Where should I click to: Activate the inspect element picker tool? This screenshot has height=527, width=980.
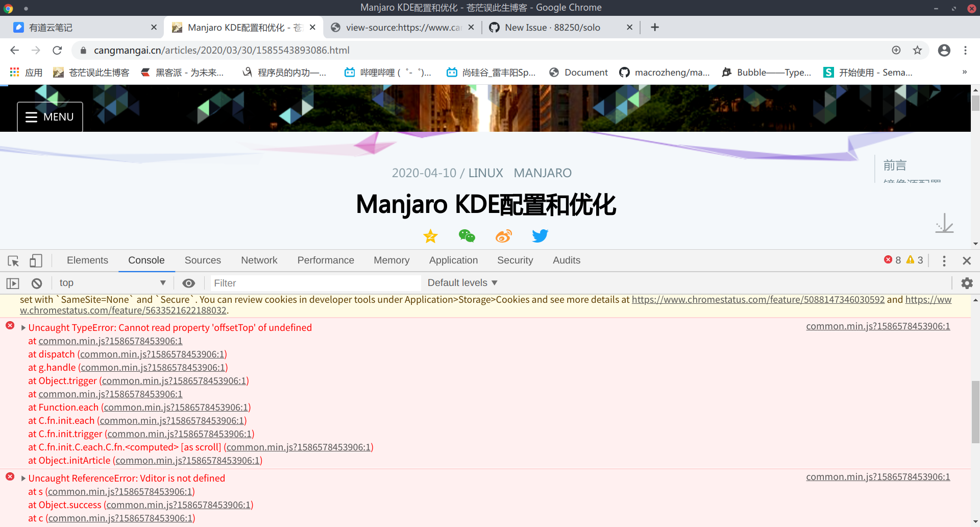[13, 261]
